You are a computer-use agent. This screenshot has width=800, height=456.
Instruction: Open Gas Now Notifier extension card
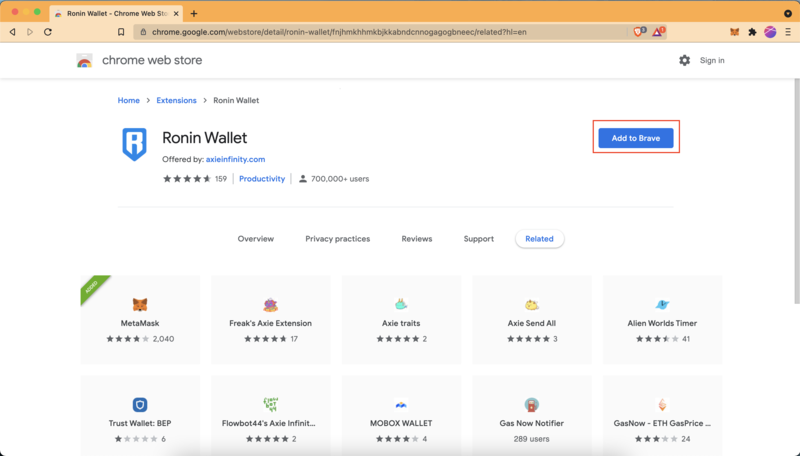[532, 416]
